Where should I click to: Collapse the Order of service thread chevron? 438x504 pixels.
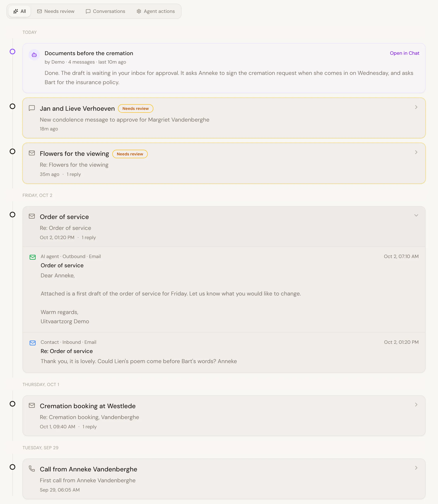pos(416,215)
